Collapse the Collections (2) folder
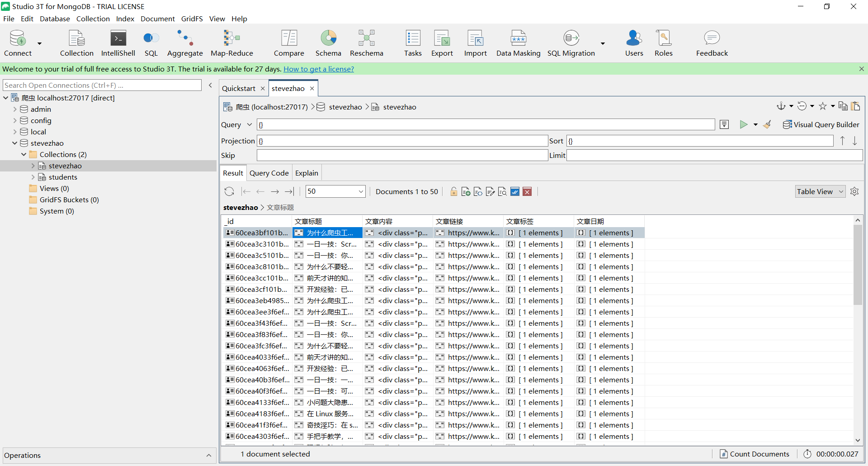The width and height of the screenshot is (868, 466). tap(24, 154)
